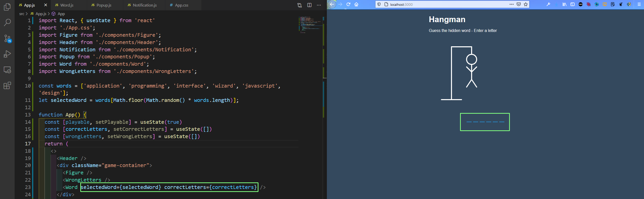
Task: Click the hangman figure drawing
Action: tap(459, 73)
